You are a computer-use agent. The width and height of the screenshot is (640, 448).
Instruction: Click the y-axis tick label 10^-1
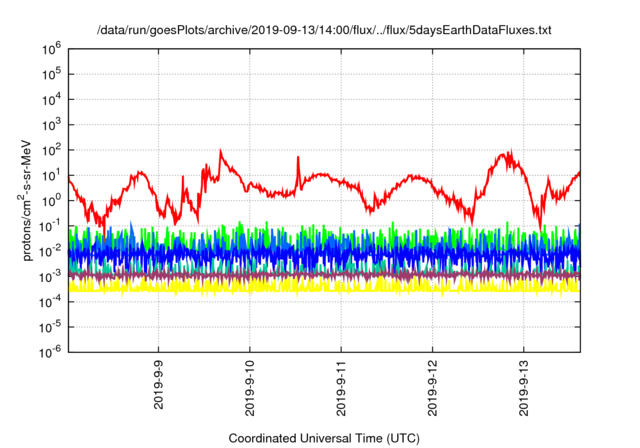pos(50,226)
